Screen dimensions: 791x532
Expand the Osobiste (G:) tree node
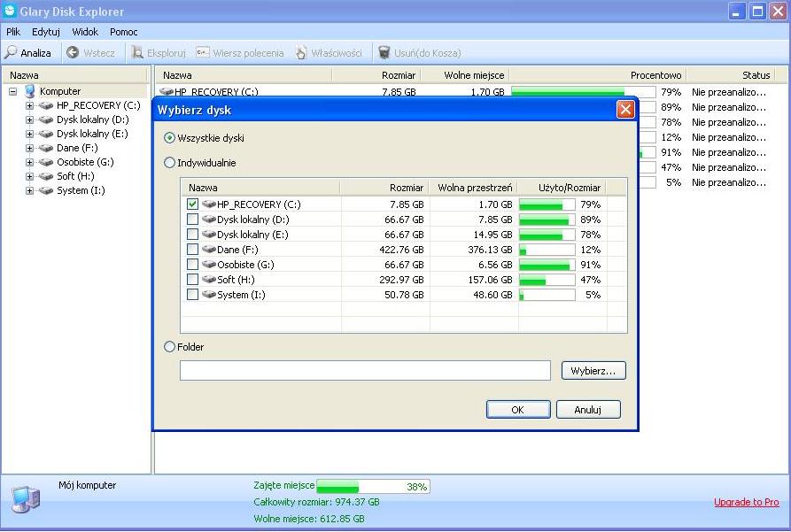(29, 162)
